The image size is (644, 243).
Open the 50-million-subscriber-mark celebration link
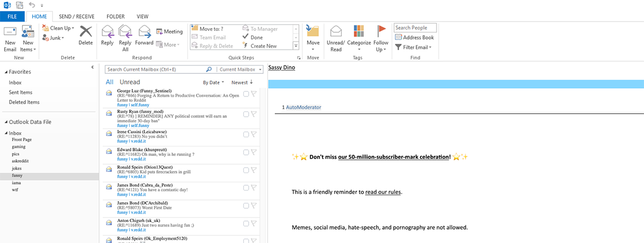pos(394,157)
